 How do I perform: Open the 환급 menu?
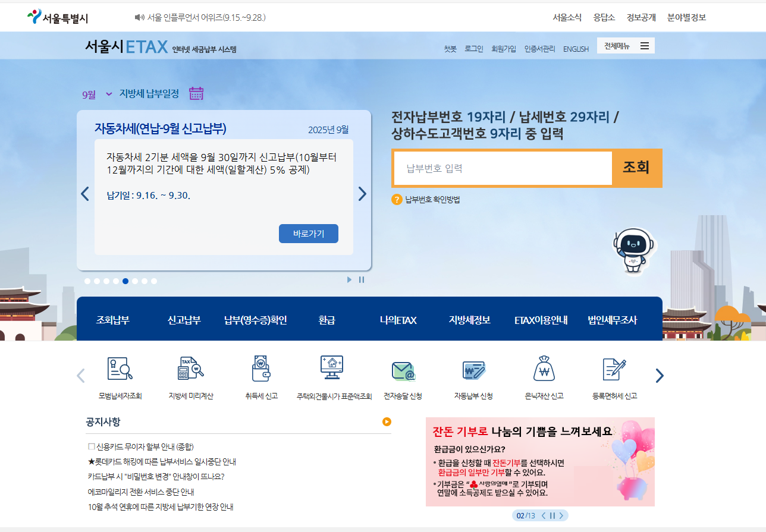click(327, 320)
